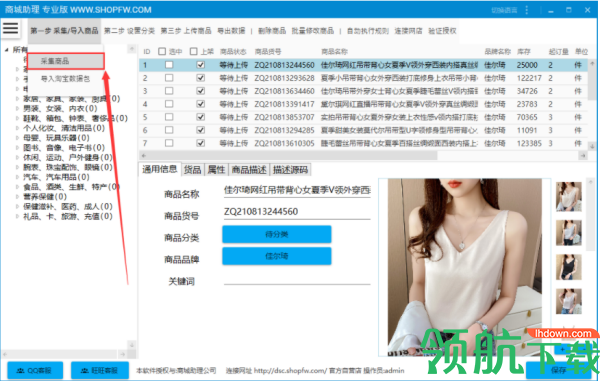Expand 鞋靴、箱包、钟表、奢侈品 category

(x=17, y=118)
